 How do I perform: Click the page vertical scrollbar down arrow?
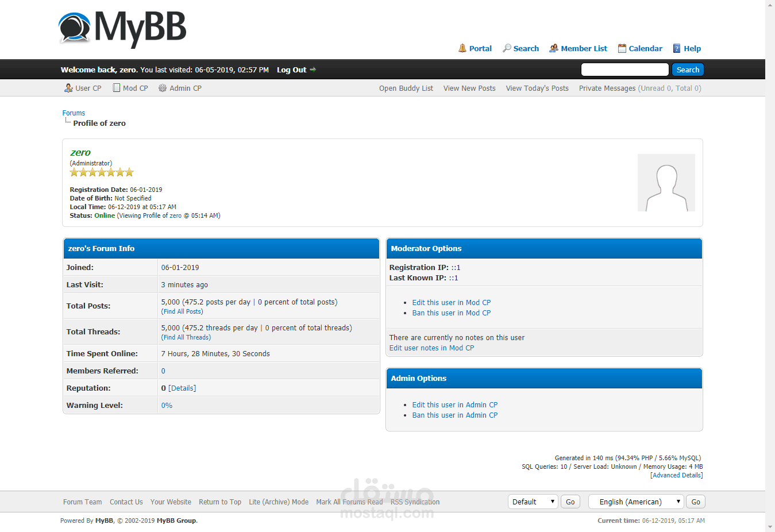770,527
